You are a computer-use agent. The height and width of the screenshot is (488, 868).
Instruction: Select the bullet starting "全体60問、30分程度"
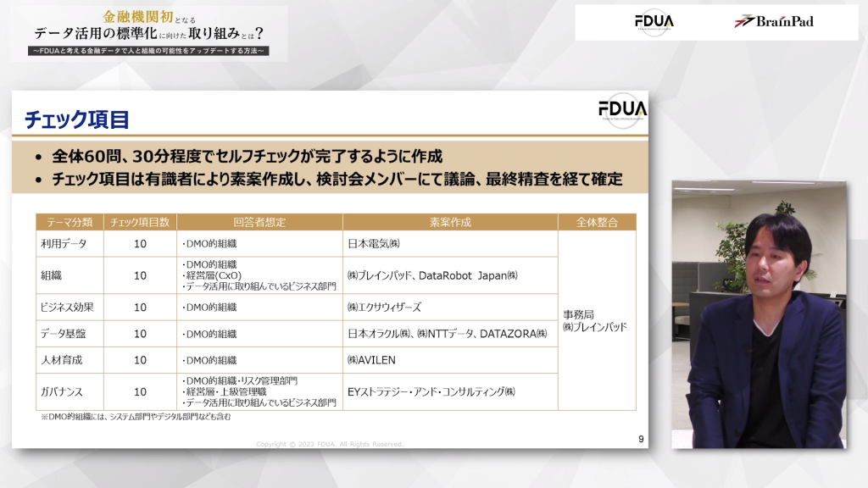point(247,157)
